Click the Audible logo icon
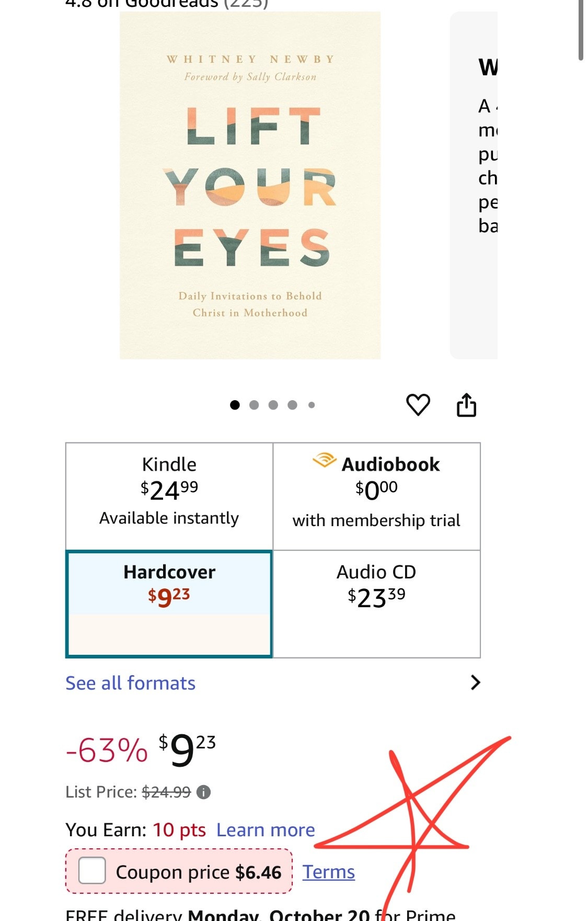This screenshot has height=921, width=588. (x=324, y=460)
